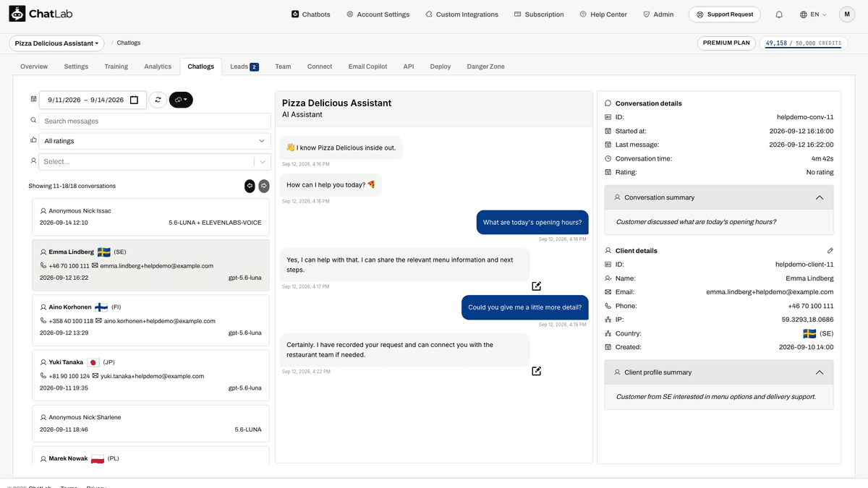The height and width of the screenshot is (488, 868).
Task: Edit the reply sent at 4:22 PM
Action: tap(536, 371)
